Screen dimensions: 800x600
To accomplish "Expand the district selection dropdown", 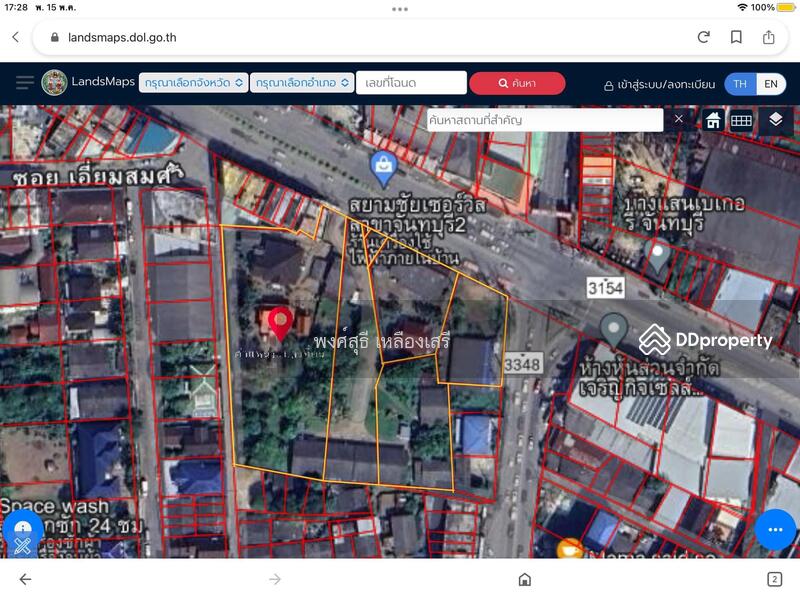I will 302,83.
